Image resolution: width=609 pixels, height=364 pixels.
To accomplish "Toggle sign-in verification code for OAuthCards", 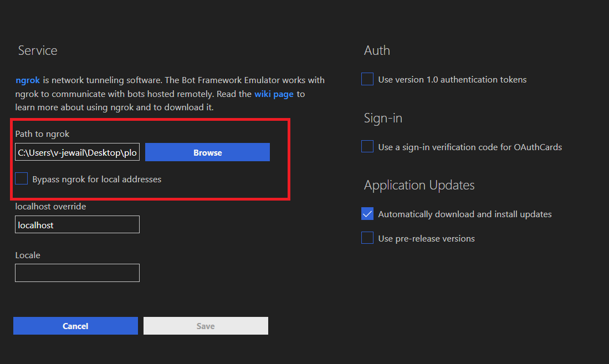I will (367, 146).
